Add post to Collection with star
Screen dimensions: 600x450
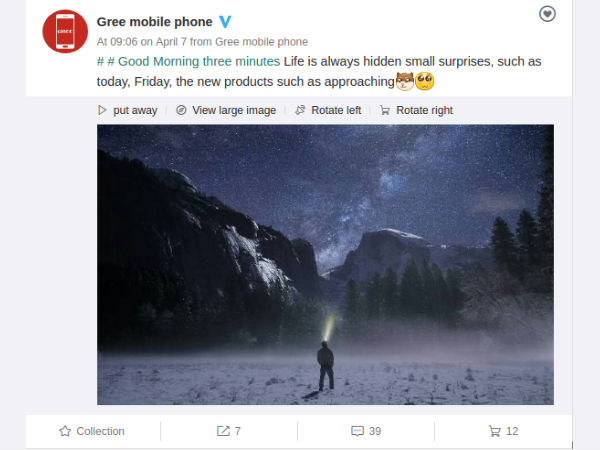click(x=66, y=431)
